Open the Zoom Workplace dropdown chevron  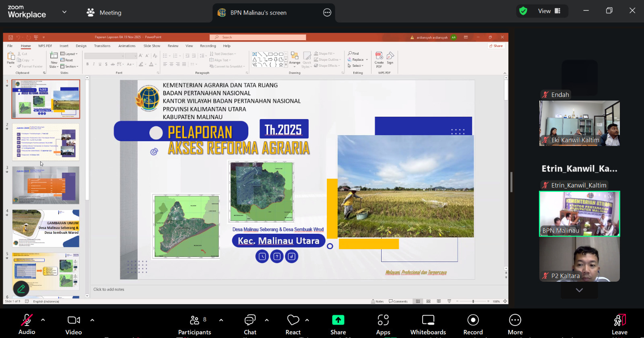(64, 12)
